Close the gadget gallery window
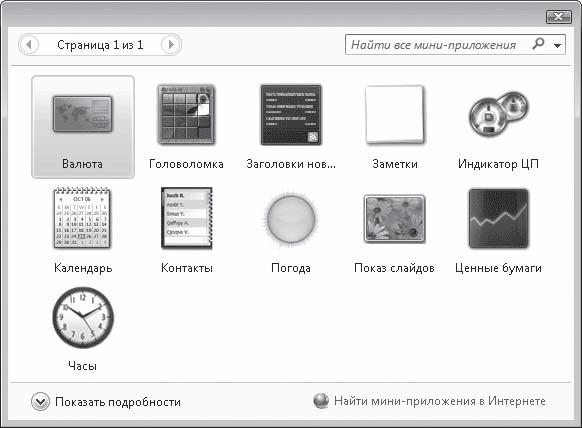The image size is (582, 428). [559, 17]
